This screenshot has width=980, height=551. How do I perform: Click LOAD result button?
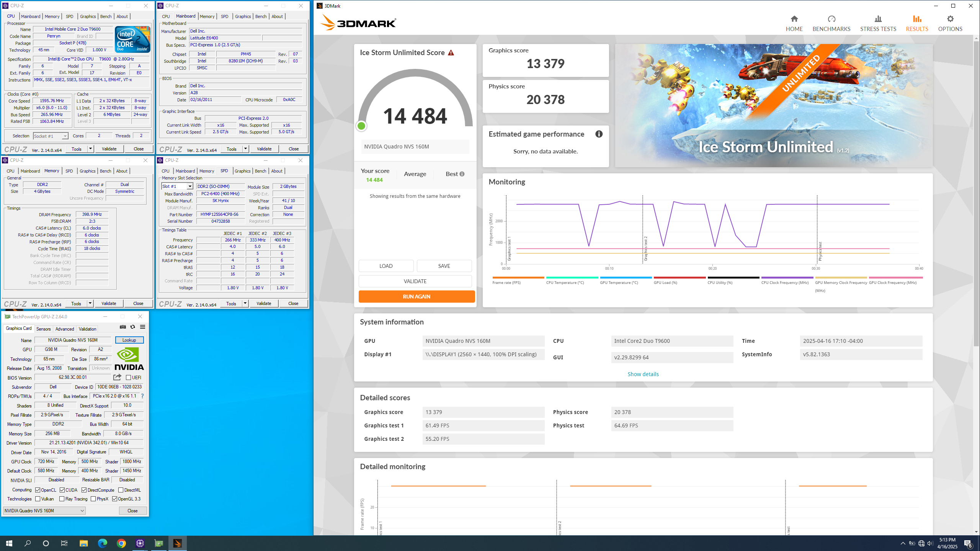click(x=386, y=266)
